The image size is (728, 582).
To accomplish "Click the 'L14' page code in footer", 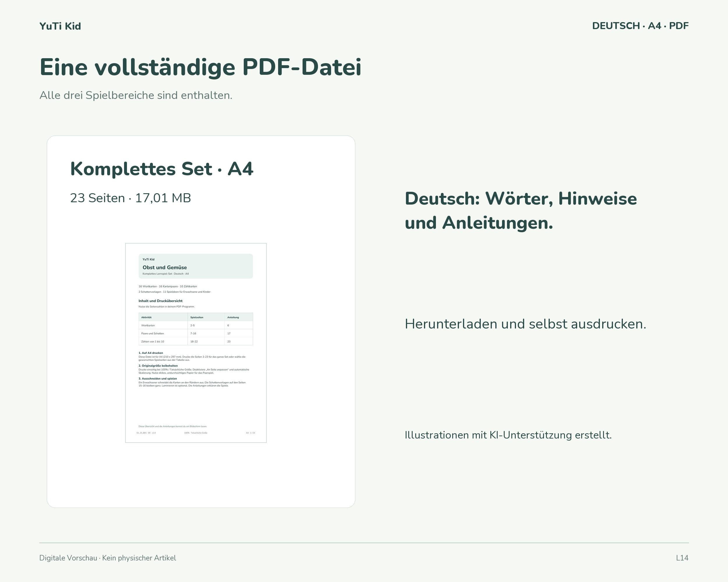I will 682,558.
